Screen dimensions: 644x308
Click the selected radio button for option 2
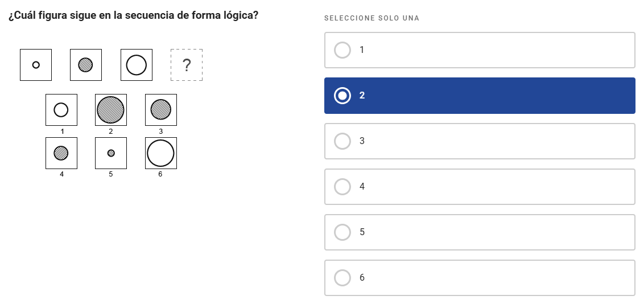tap(342, 96)
